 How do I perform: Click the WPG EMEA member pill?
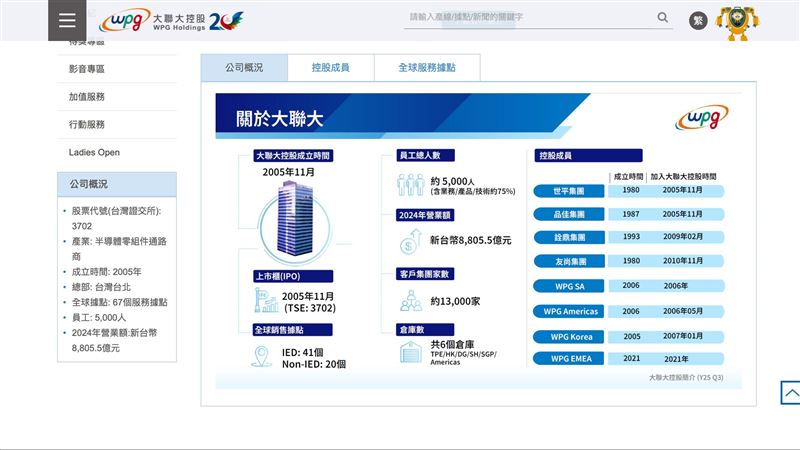pos(569,359)
